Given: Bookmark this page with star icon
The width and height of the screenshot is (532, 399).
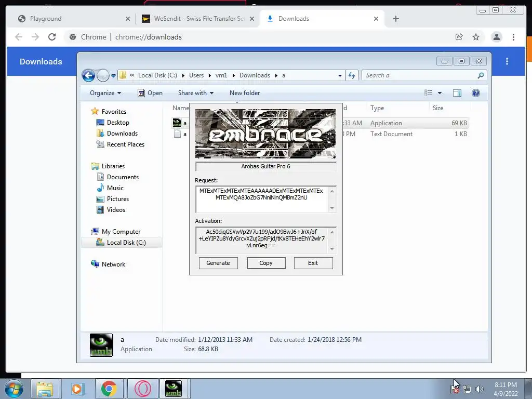Looking at the screenshot, I should (x=476, y=37).
